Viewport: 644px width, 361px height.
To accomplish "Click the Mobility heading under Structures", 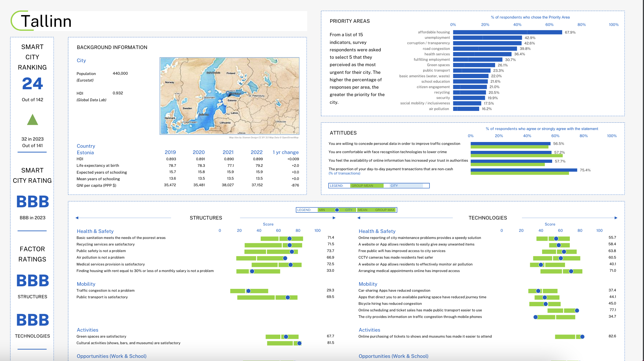I will [x=86, y=284].
